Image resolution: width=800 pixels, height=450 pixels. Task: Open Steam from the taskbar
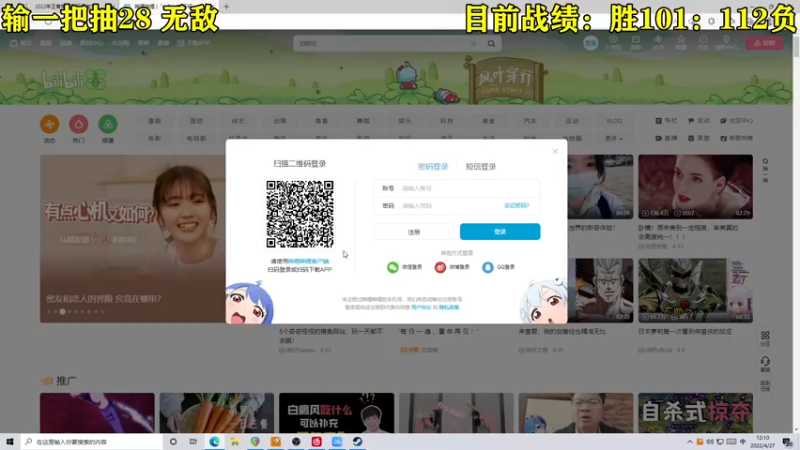tap(357, 441)
